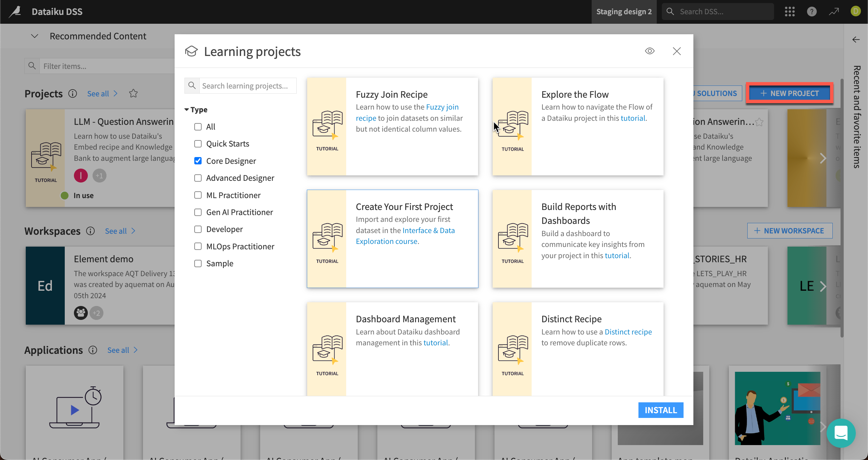The width and height of the screenshot is (868, 460).
Task: Click the info icon next to Applications
Action: click(93, 350)
